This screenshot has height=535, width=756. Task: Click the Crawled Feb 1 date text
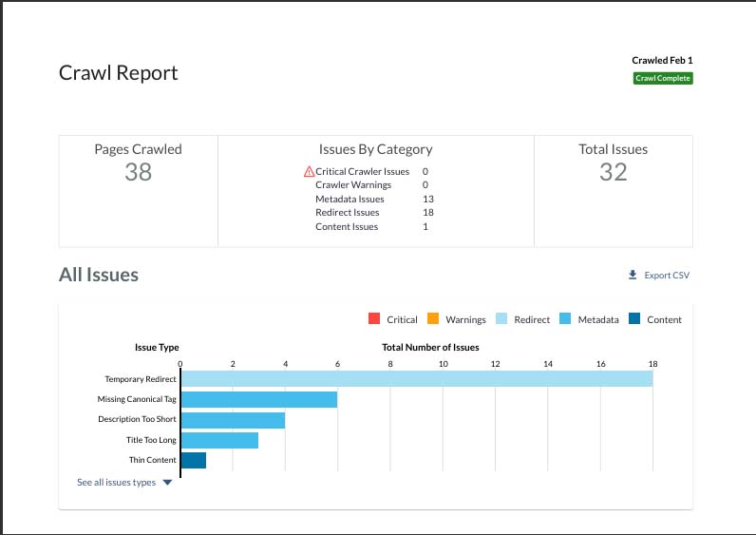point(663,60)
